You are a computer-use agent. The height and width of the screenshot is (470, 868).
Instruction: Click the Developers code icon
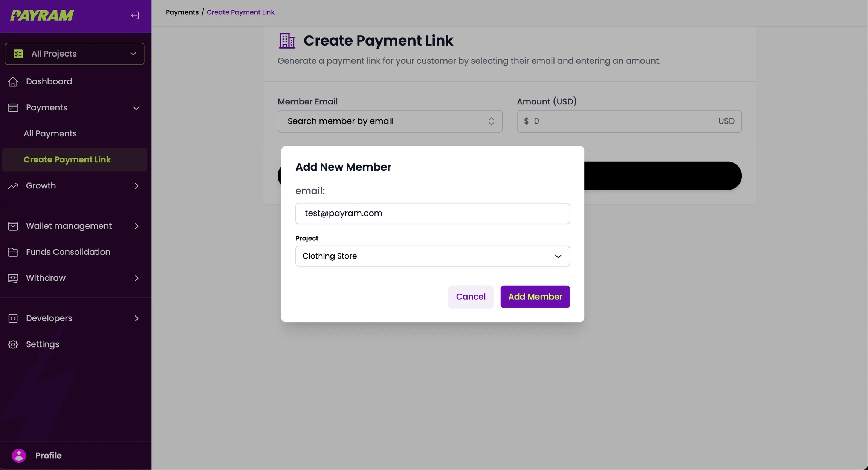(13, 318)
